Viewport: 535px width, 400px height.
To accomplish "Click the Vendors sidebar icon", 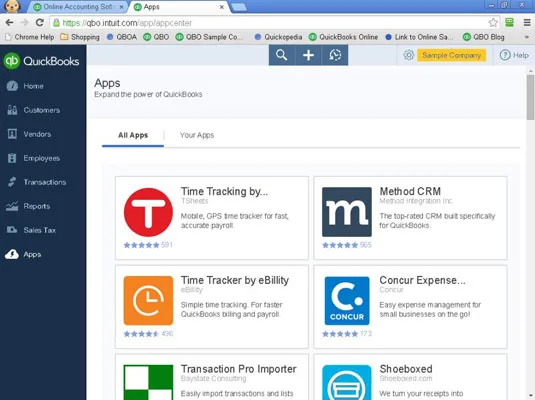I will tap(12, 134).
